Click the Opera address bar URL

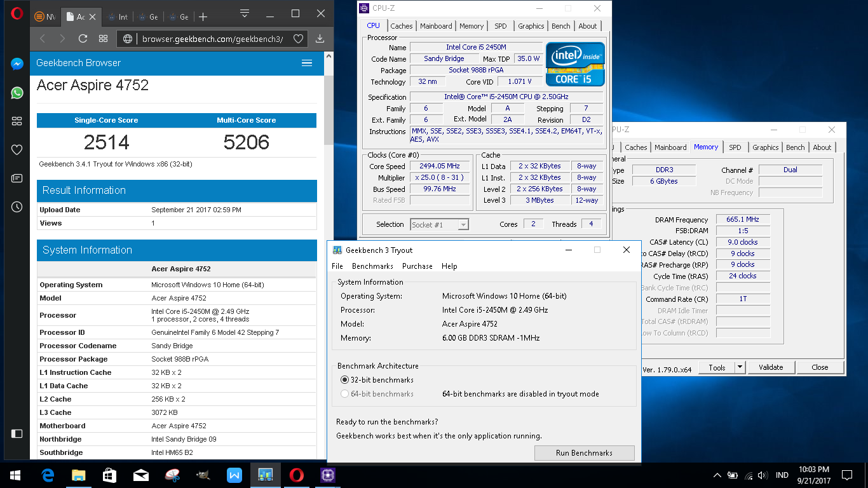click(213, 39)
